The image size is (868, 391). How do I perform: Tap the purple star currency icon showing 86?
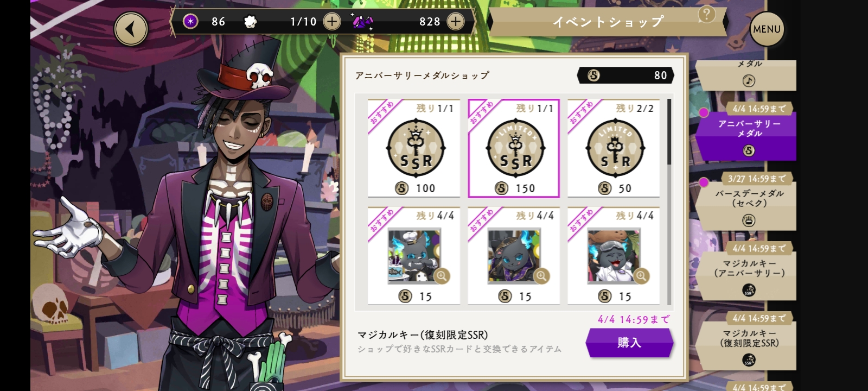point(190,22)
